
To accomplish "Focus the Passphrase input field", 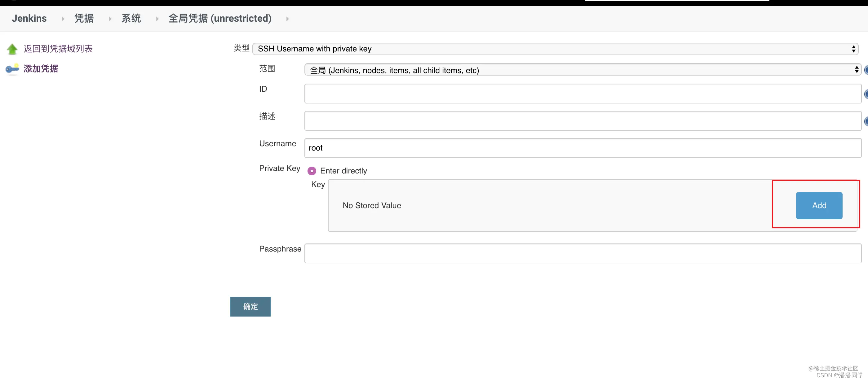I will point(582,253).
